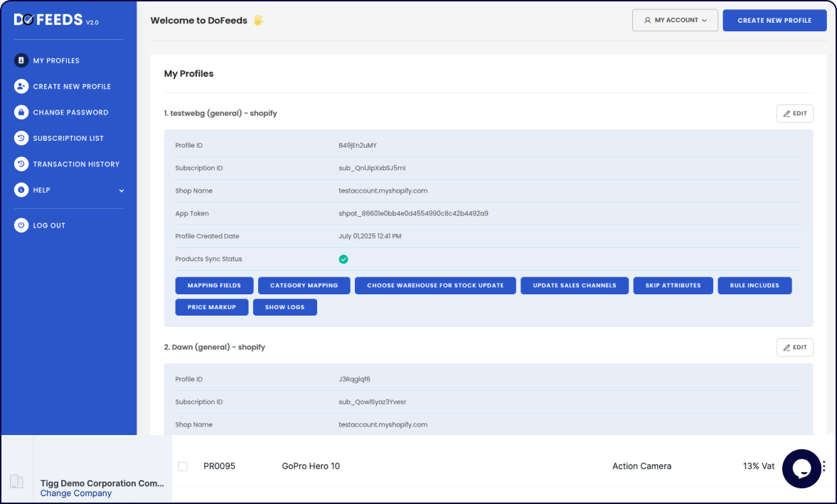Viewport: 837px width, 504px height.
Task: Click Show Logs button
Action: coord(284,307)
